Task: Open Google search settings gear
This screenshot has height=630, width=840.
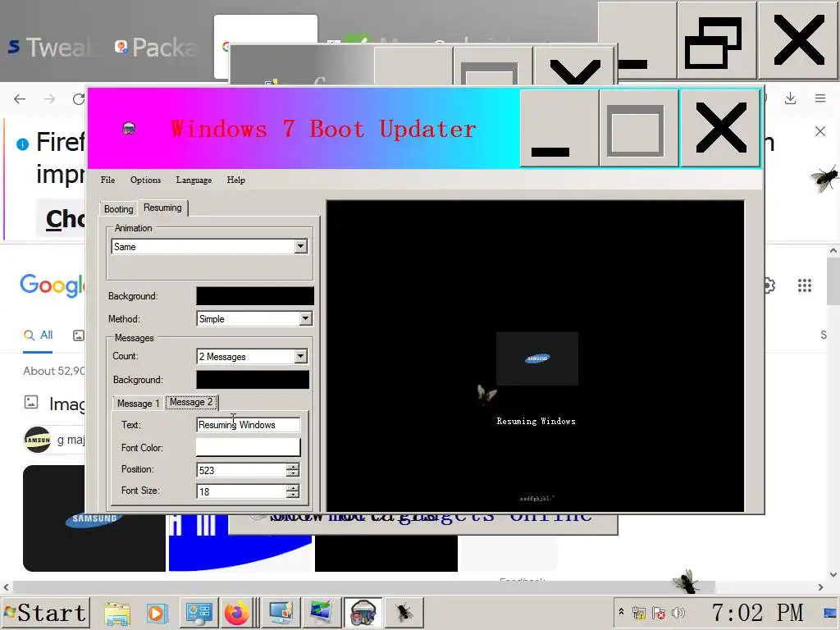Action: coord(769,285)
